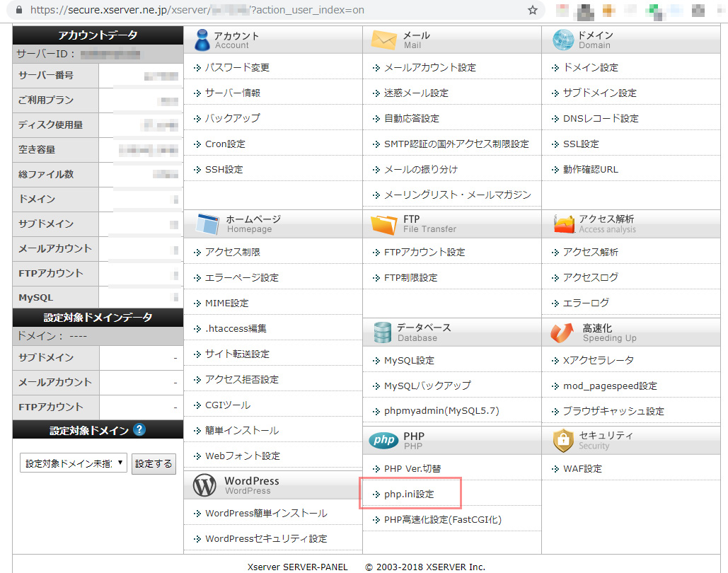Viewport: 728px width, 573px height.
Task: Go to MySQL設定 page
Action: pyautogui.click(x=409, y=360)
